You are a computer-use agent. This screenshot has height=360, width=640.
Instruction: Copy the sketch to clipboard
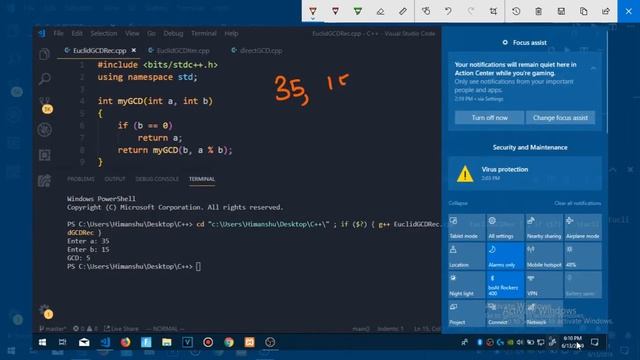[584, 11]
